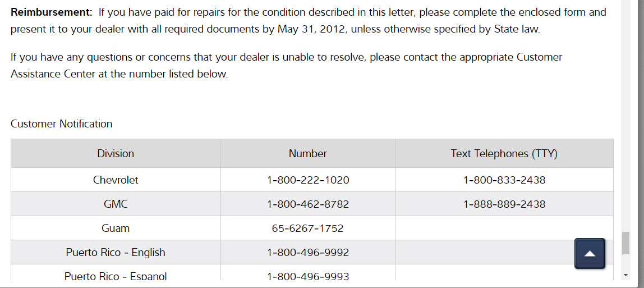Screen dimensions: 644x288
Task: Select the Chevrolet division cell
Action: pyautogui.click(x=116, y=180)
